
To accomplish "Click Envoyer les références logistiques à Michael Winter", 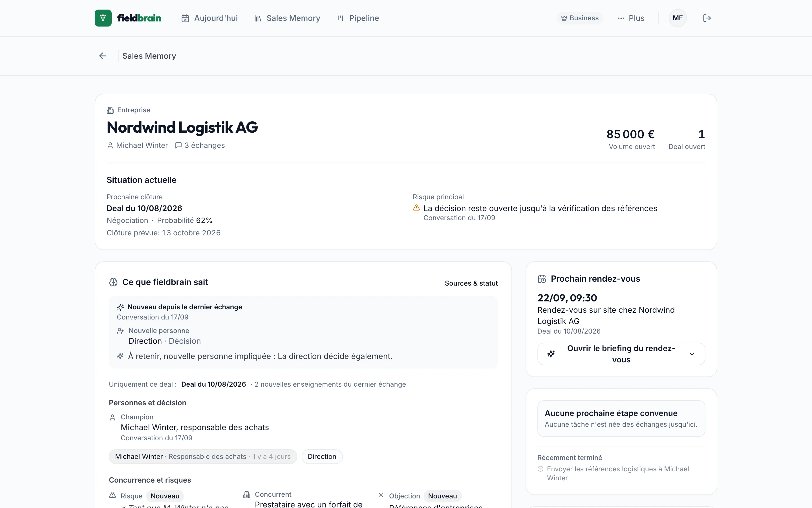I will coord(618,473).
